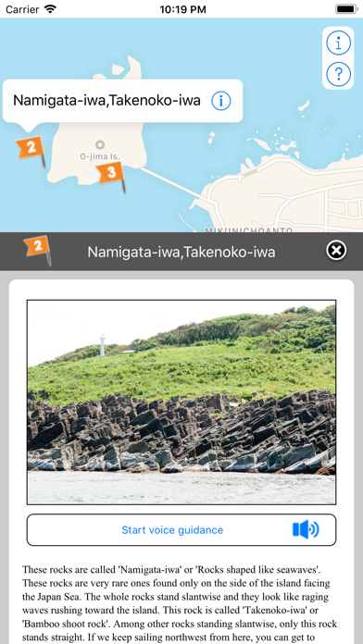The width and height of the screenshot is (363, 644).
Task: Close the Namigata-iwa detail panel
Action: (x=336, y=250)
